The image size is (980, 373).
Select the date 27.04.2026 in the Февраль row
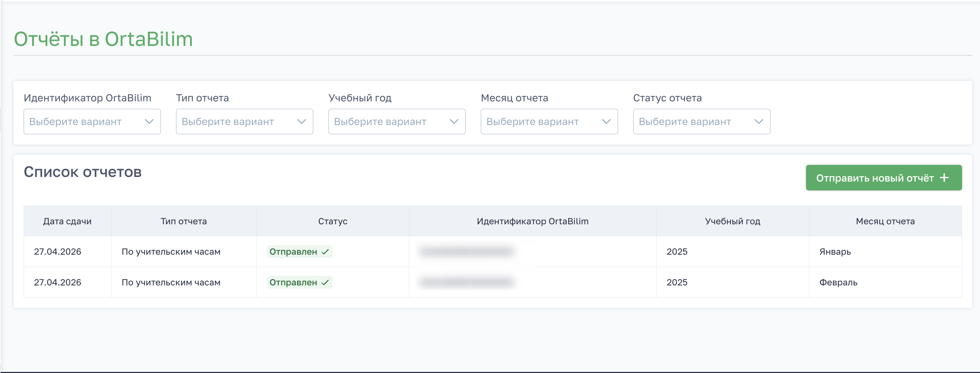pos(58,283)
